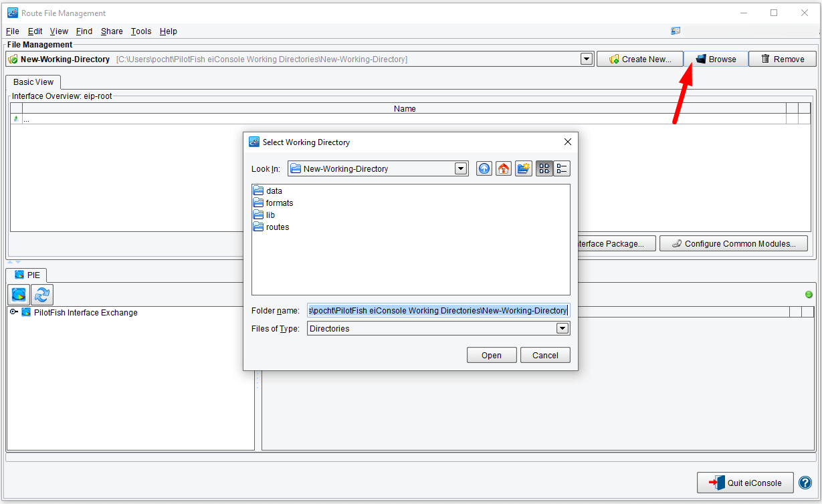822x504 pixels.
Task: Select the lib folder
Action: pos(264,215)
